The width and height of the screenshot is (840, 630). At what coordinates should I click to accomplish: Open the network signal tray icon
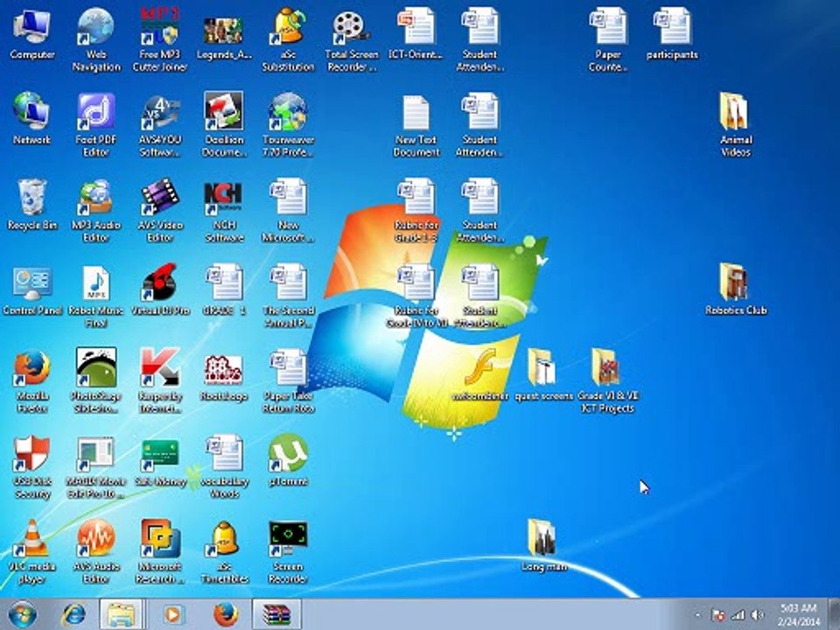738,615
